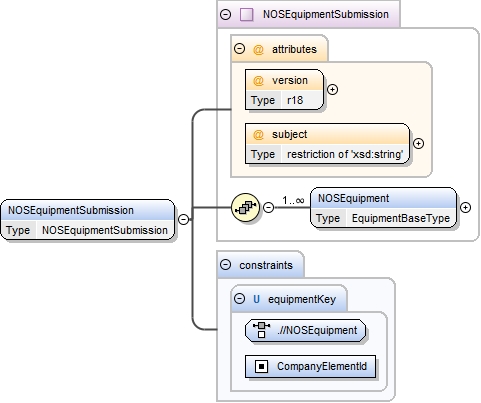The height and width of the screenshot is (403, 481).
Task: Collapse the constraints section
Action: [226, 265]
